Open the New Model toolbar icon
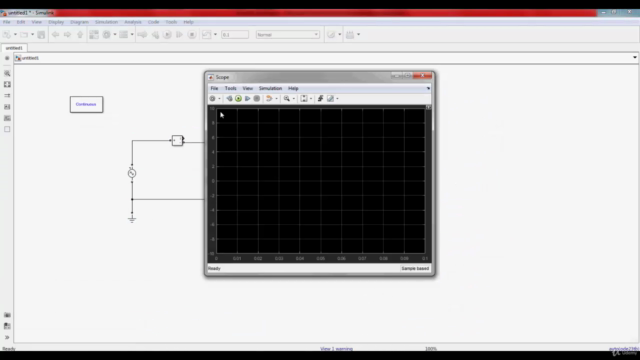 [x=7, y=35]
